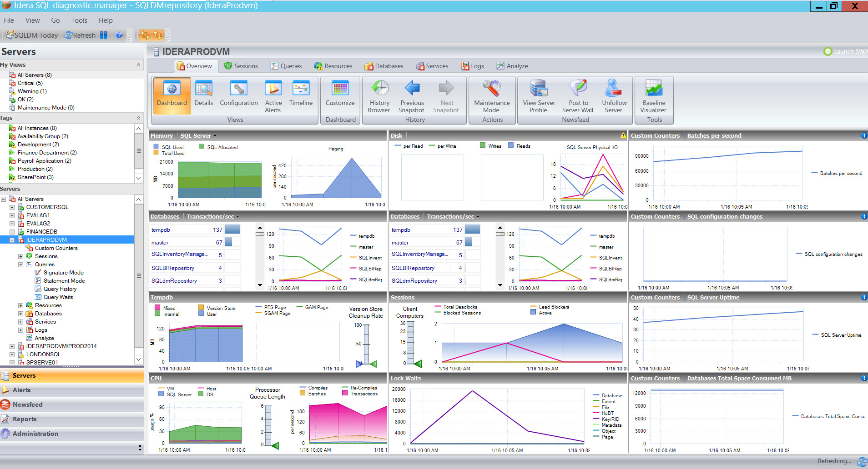Unfollow this server
Screen dimensions: 868x469
(614, 95)
